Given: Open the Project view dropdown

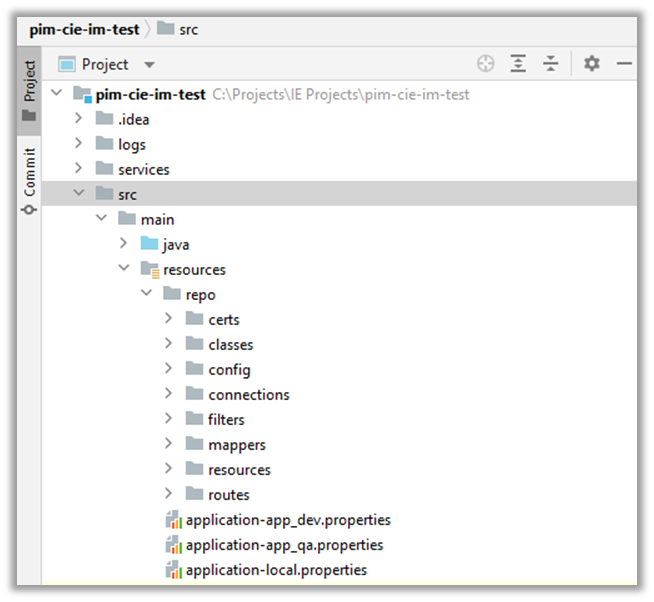Looking at the screenshot, I should point(149,65).
